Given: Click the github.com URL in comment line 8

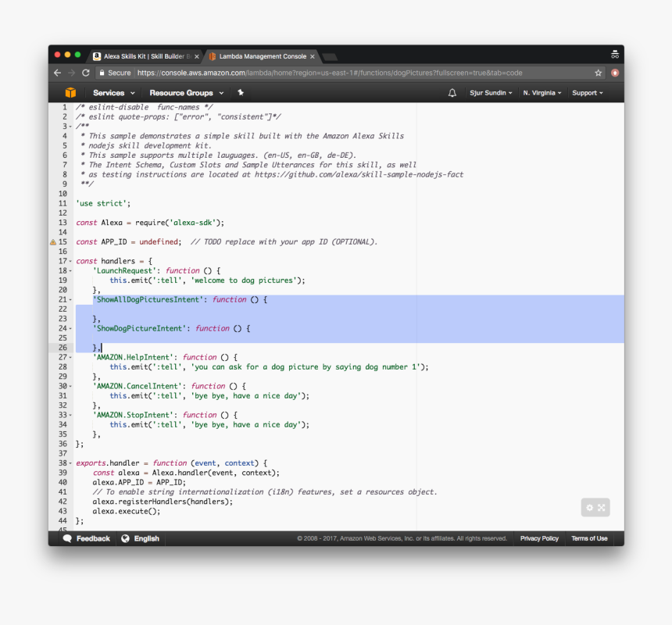Looking at the screenshot, I should 359,175.
